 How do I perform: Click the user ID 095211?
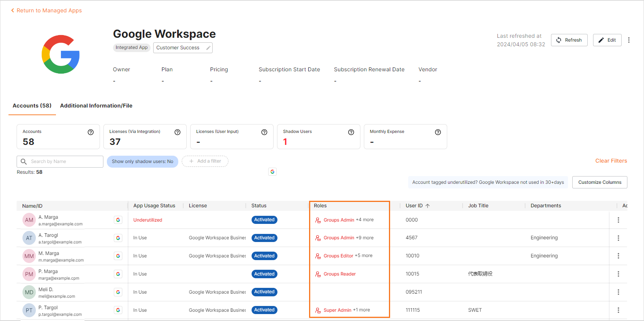414,292
